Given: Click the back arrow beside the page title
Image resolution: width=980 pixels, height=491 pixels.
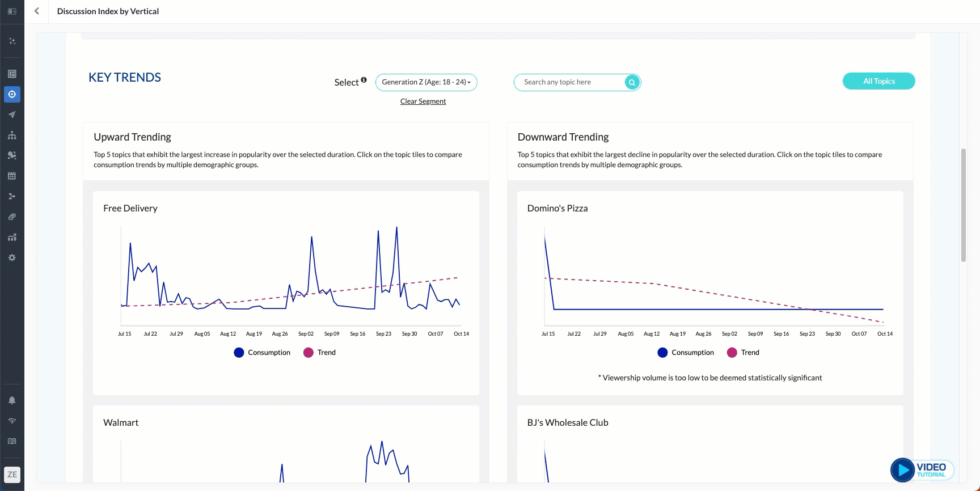Looking at the screenshot, I should (x=37, y=11).
